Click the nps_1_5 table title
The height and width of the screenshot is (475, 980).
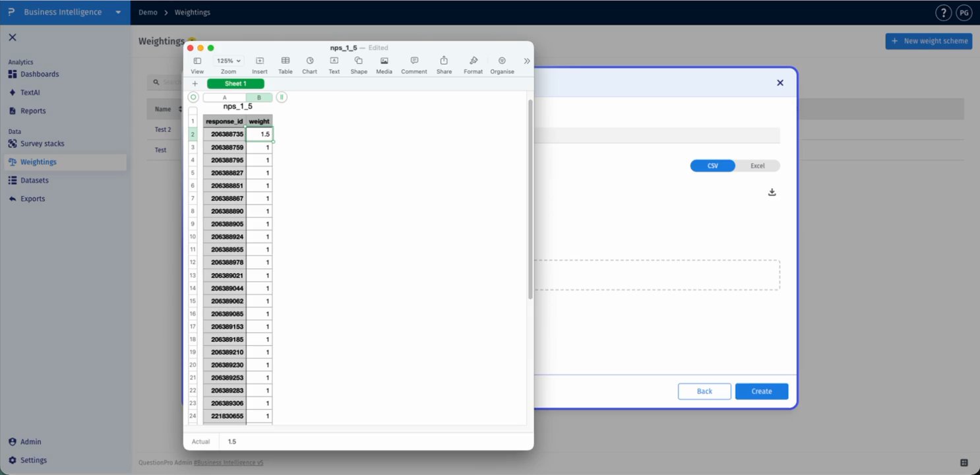(x=237, y=106)
